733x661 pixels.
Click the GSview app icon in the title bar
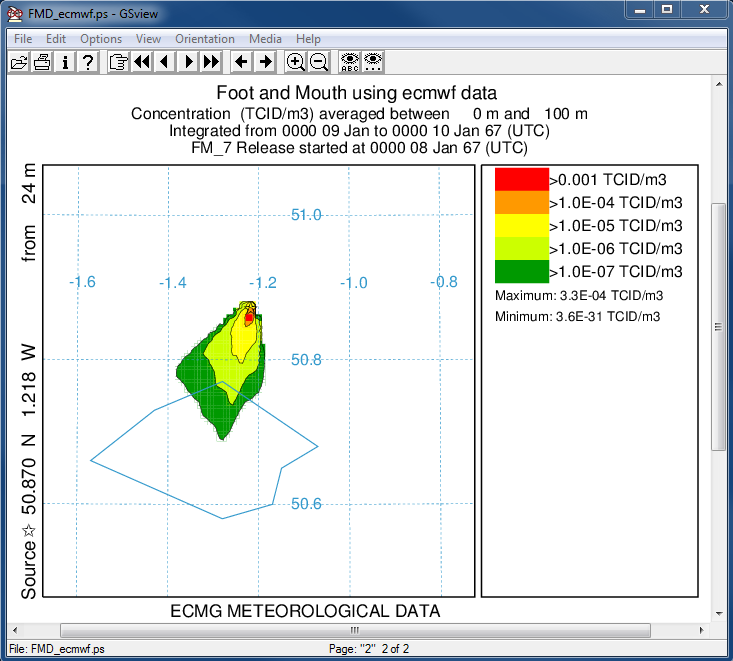[14, 14]
